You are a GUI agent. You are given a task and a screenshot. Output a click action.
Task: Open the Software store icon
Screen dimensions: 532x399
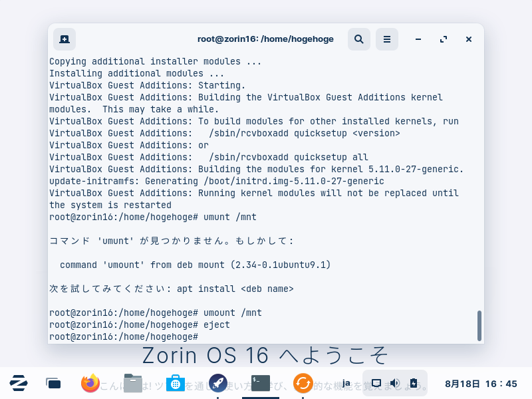coord(176,384)
